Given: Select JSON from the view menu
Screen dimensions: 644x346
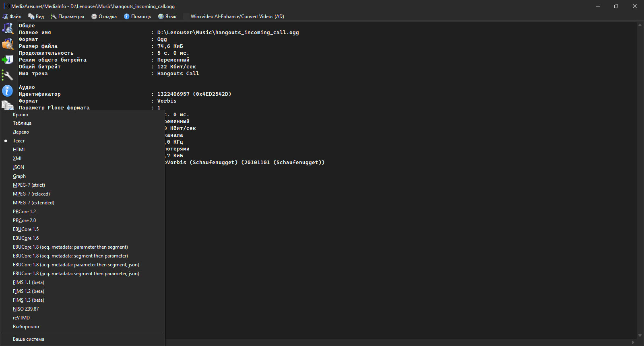Looking at the screenshot, I should point(19,167).
